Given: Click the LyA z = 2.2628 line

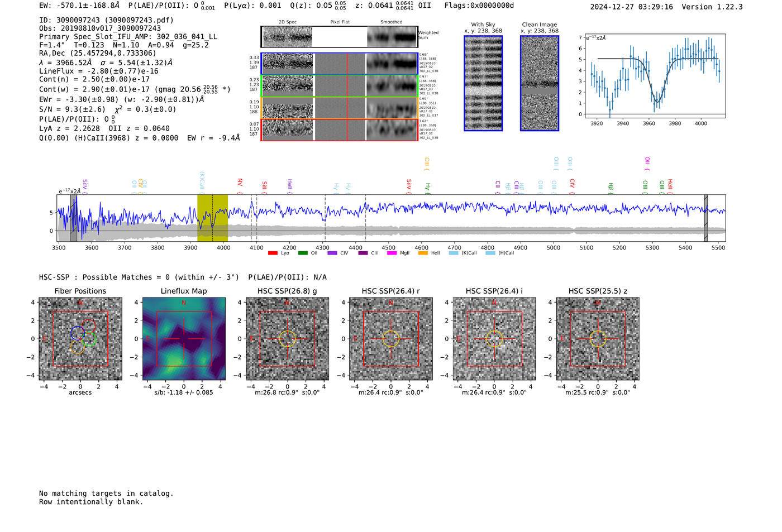Looking at the screenshot, I should [x=104, y=128].
